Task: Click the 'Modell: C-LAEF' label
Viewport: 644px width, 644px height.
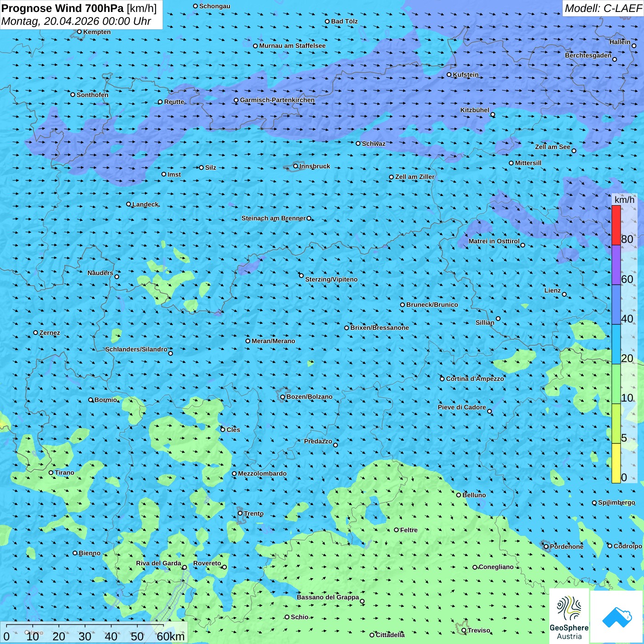Action: [603, 8]
